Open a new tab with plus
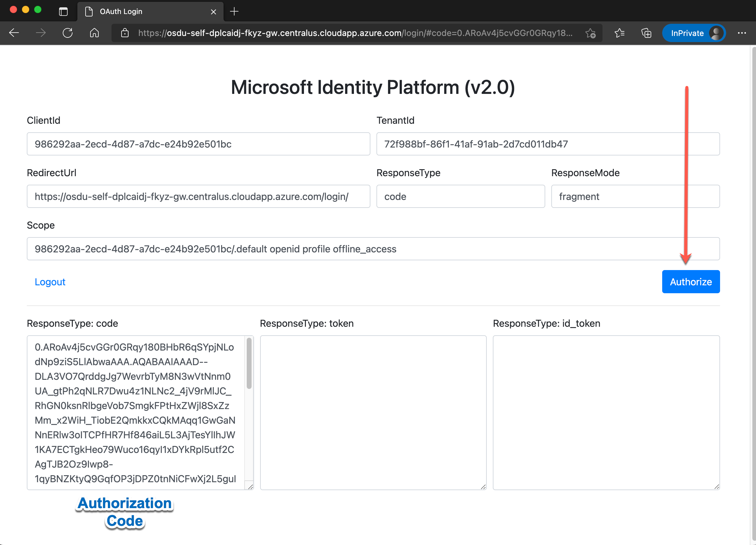This screenshot has width=756, height=545. click(x=234, y=12)
